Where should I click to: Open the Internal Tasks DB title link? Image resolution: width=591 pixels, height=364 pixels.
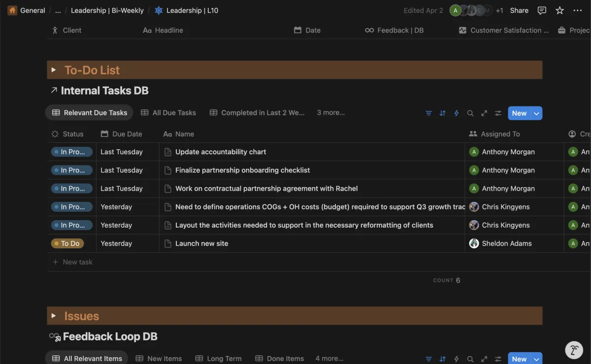(x=104, y=91)
